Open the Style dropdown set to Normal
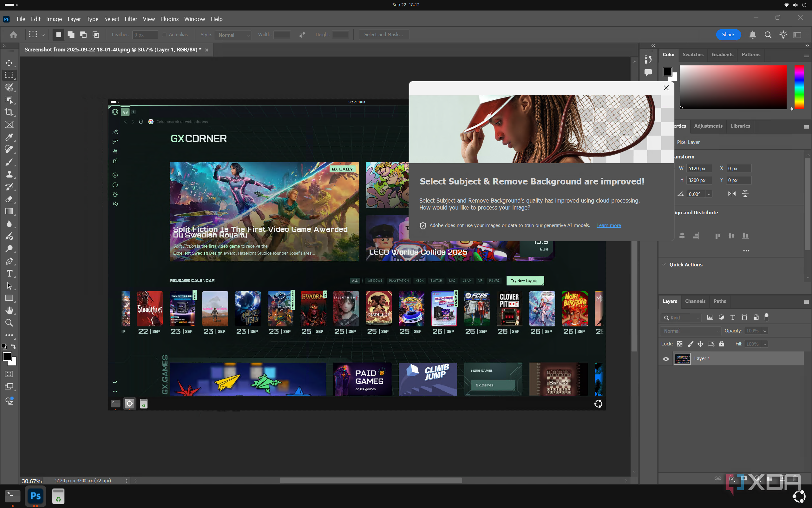812x508 pixels. [233, 35]
